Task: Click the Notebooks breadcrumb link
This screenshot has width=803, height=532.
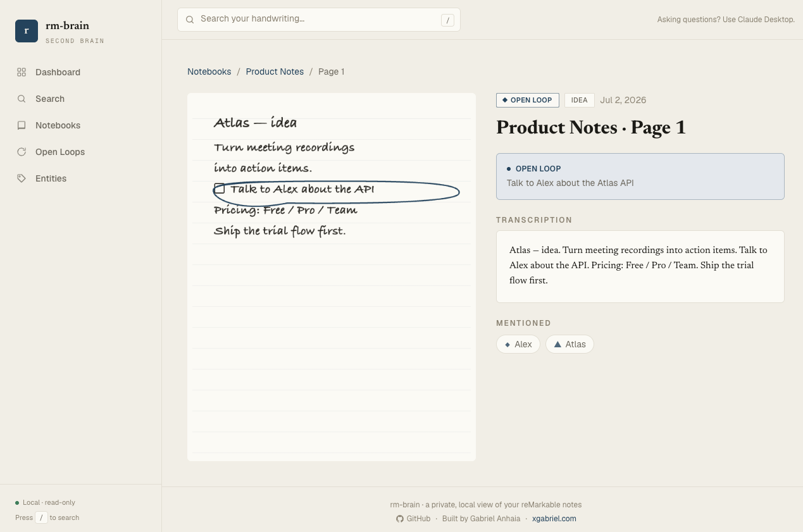Action: 209,71
